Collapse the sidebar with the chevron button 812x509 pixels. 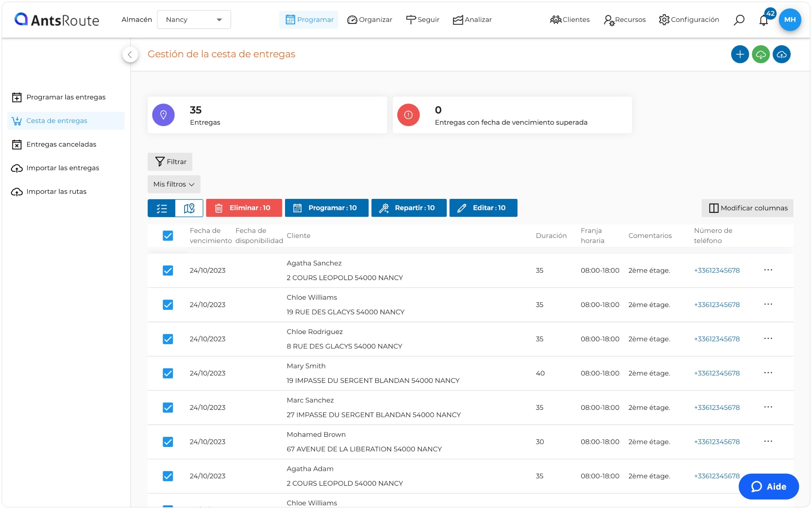point(130,55)
